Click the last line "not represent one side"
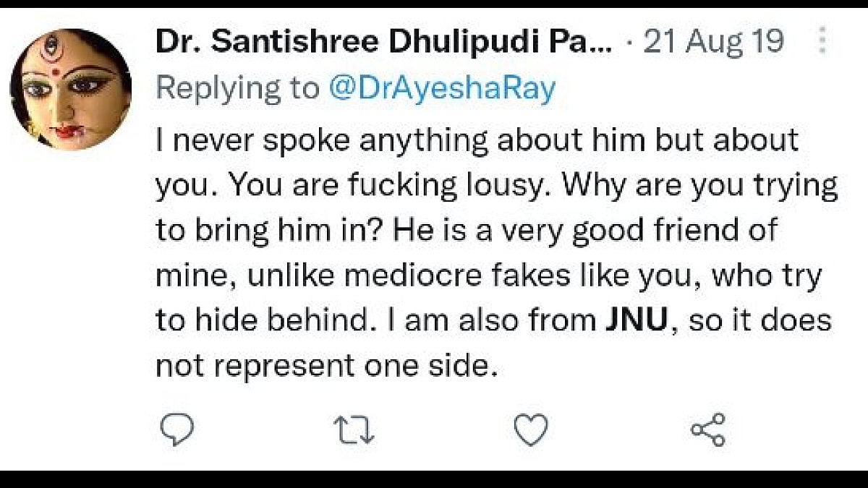This screenshot has height=488, width=868. coord(327,366)
